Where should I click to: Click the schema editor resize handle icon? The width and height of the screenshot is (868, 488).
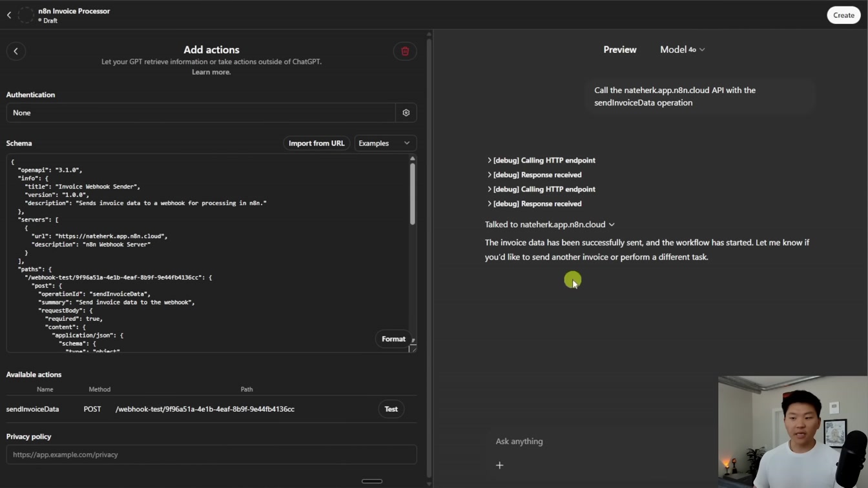pos(413,349)
